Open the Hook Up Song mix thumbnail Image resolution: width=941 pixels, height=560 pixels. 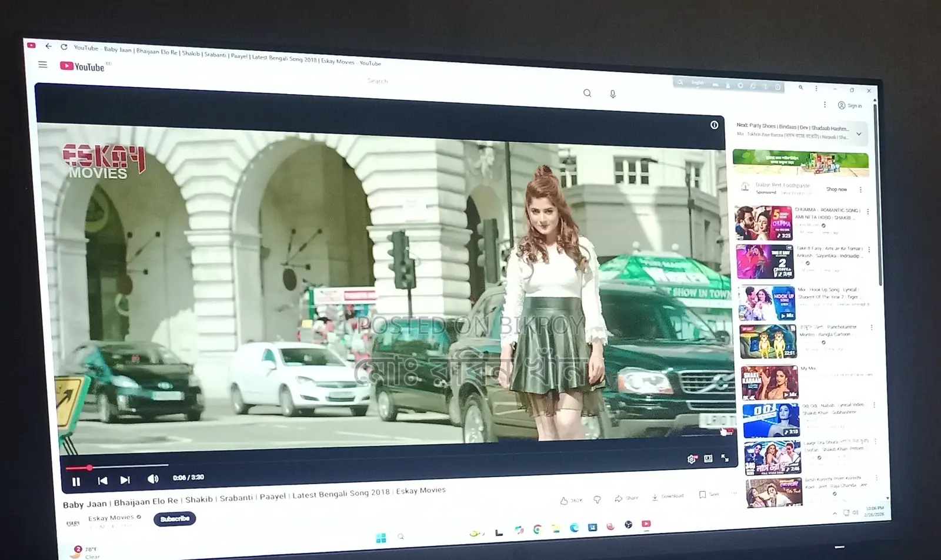click(x=767, y=303)
